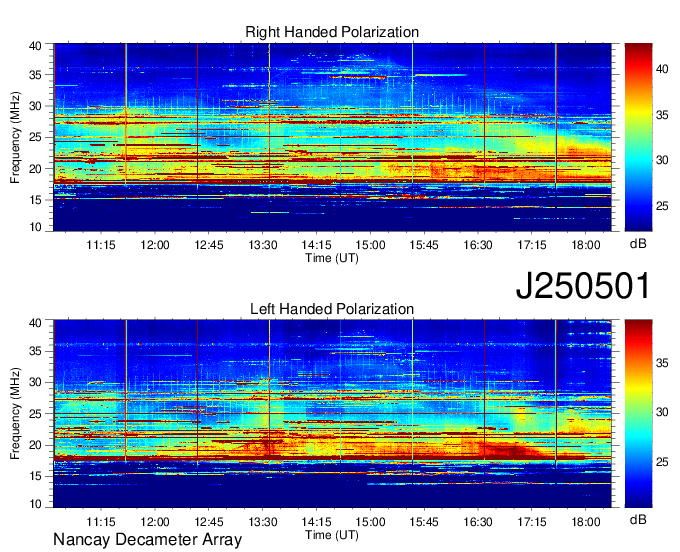Click the 15:00 time tick under the Left Handed plot
Viewport: 680px width, 552px height.
click(x=370, y=521)
